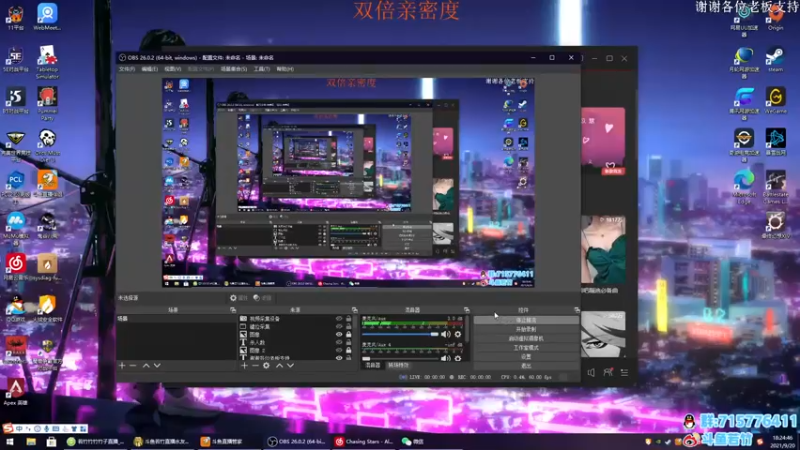Select the 场景 item in Scenes list

point(177,318)
